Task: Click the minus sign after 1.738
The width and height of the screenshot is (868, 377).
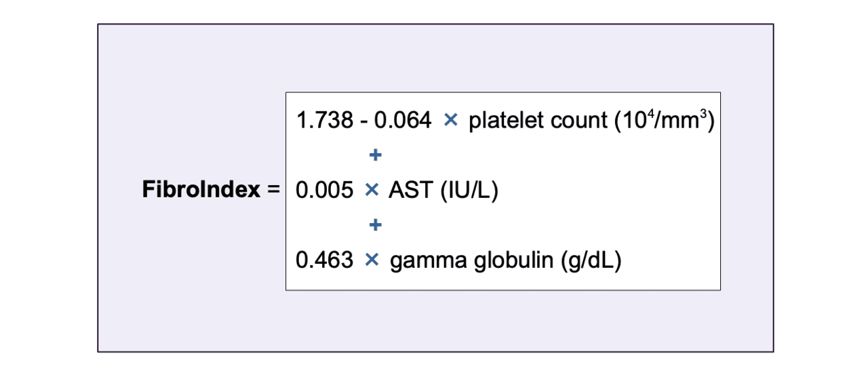Action: coord(363,121)
